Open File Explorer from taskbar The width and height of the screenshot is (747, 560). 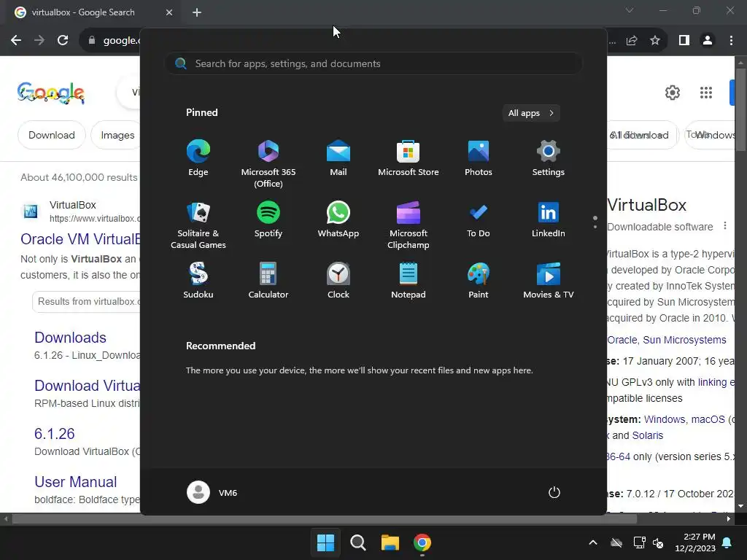(x=390, y=542)
